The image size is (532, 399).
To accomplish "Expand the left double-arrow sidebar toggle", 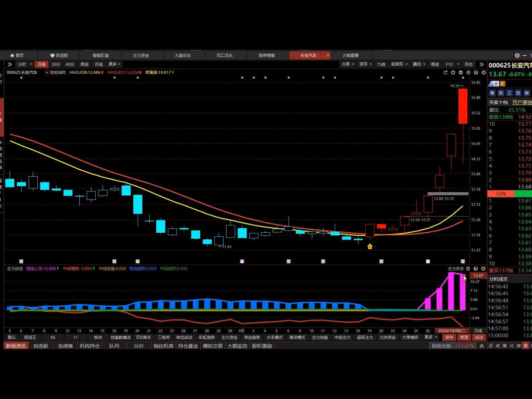I will coord(10,64).
